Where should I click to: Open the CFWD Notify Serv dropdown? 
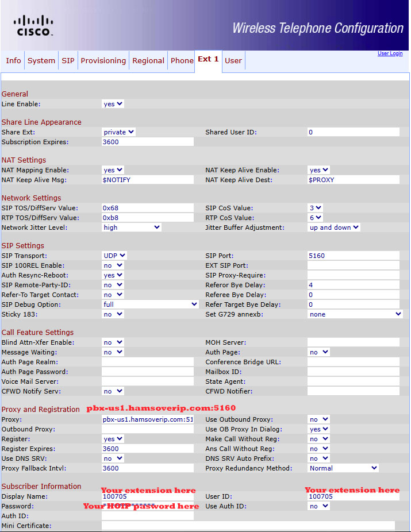point(113,391)
